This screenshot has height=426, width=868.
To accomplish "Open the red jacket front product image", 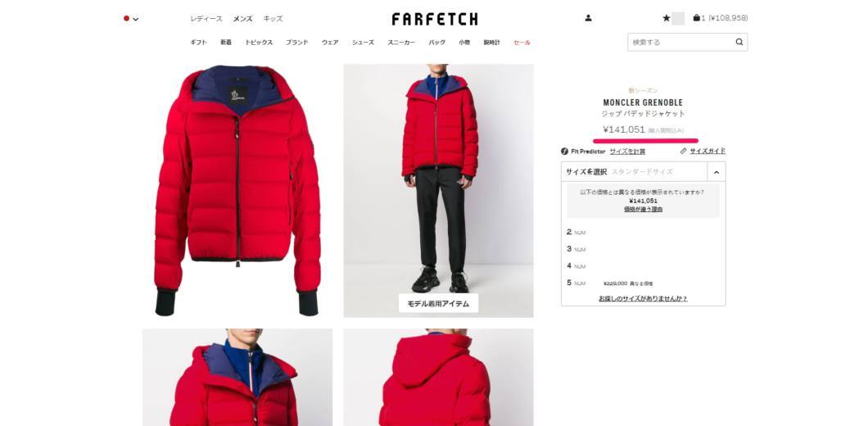I will click(x=237, y=191).
